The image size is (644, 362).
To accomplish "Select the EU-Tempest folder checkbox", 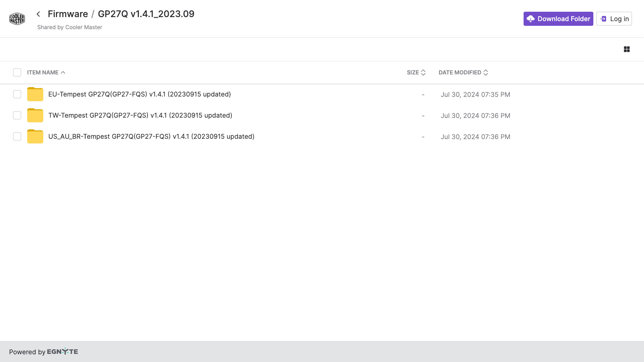I will coord(17,94).
